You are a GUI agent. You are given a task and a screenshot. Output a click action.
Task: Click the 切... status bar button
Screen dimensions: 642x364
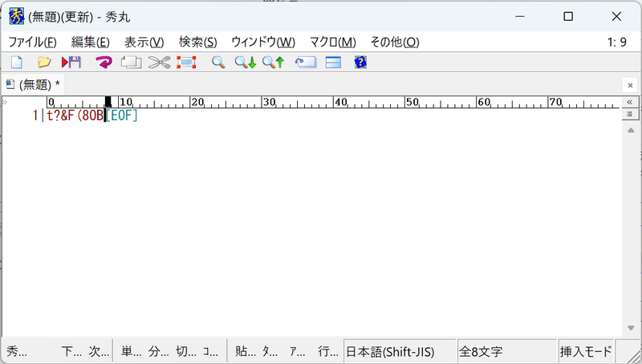(186, 351)
